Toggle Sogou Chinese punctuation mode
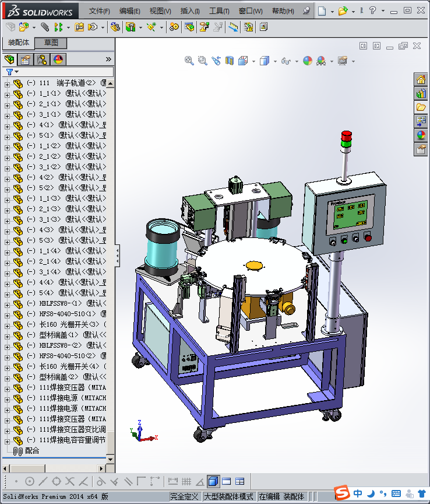430x504 pixels. pos(383,493)
